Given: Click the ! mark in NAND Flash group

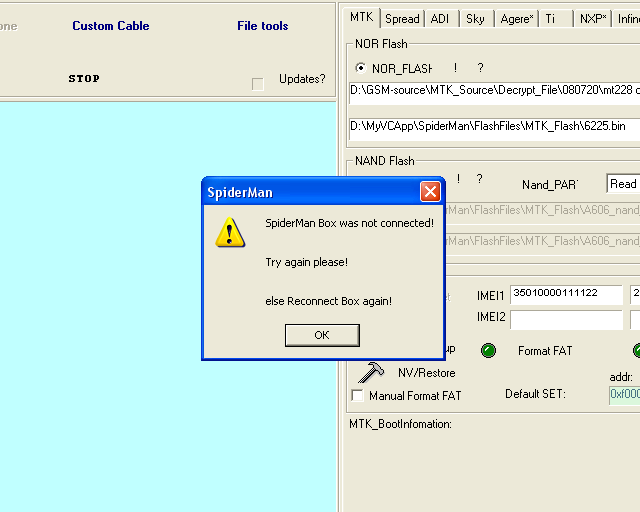Looking at the screenshot, I should pyautogui.click(x=458, y=179).
